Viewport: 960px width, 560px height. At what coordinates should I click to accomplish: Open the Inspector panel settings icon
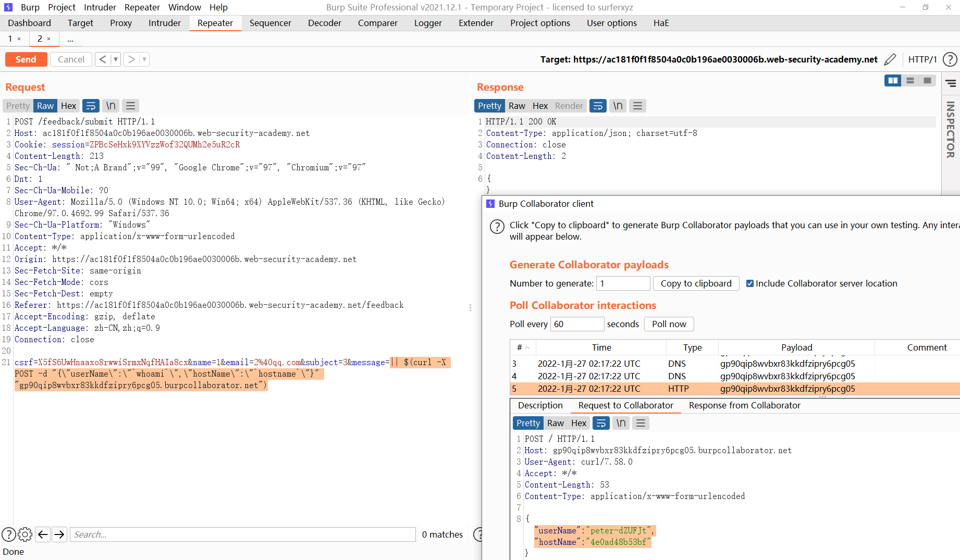[x=951, y=83]
